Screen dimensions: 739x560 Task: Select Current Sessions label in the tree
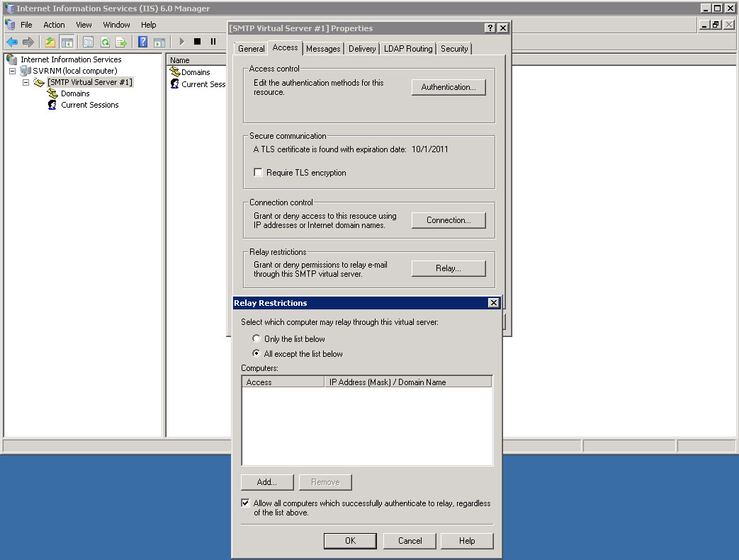click(89, 105)
